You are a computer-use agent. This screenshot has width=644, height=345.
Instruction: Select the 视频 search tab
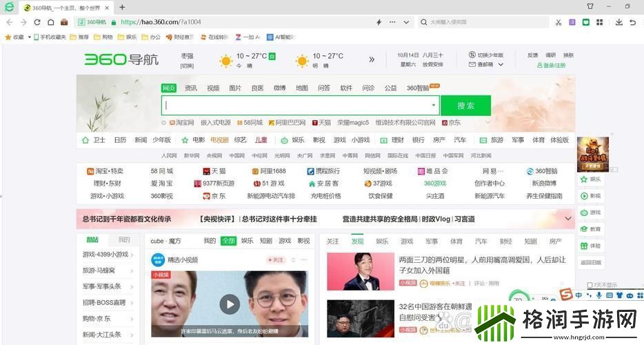213,88
